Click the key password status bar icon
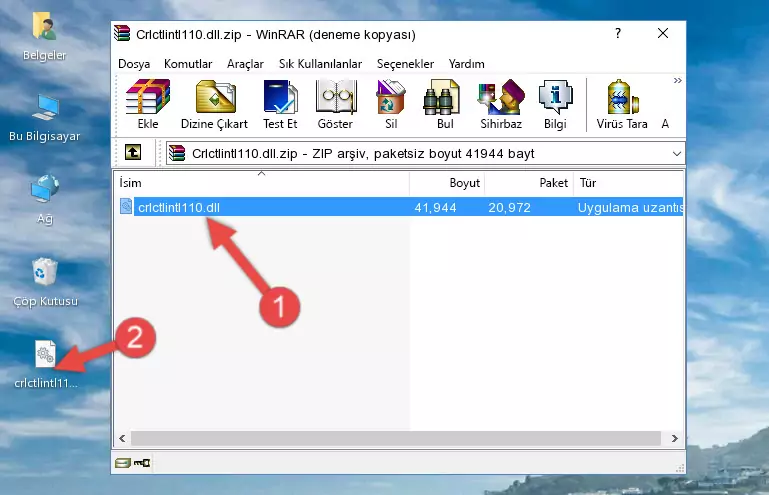This screenshot has width=769, height=495. coord(142,462)
